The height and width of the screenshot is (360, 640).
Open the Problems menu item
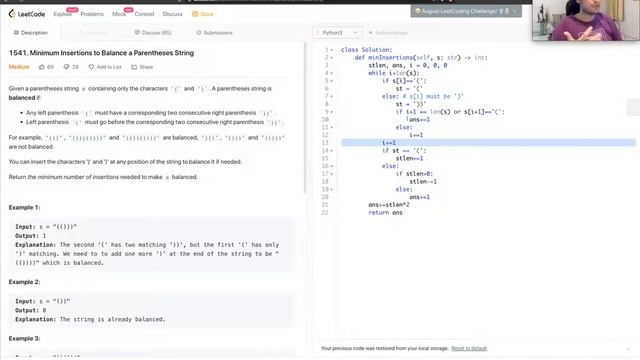pos(92,14)
